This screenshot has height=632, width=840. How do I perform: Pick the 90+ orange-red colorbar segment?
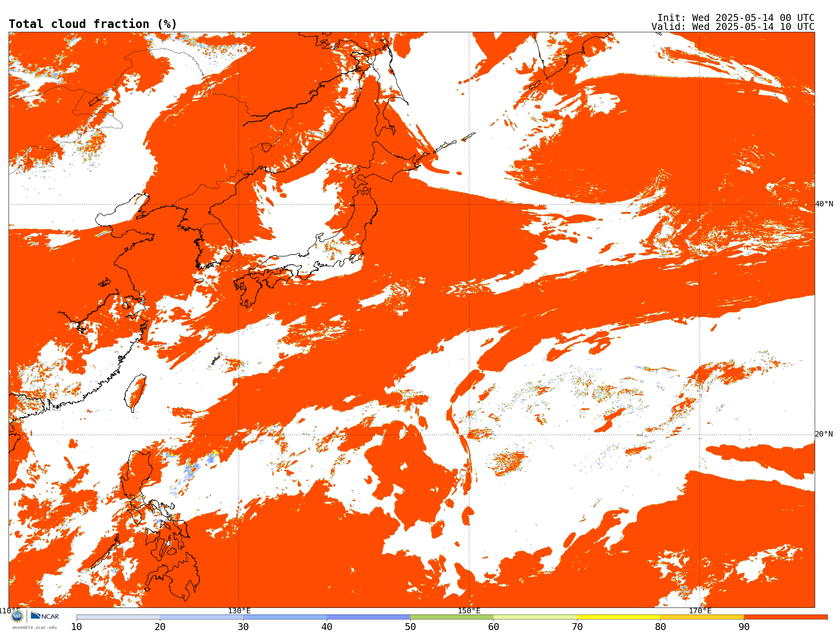pyautogui.click(x=786, y=617)
